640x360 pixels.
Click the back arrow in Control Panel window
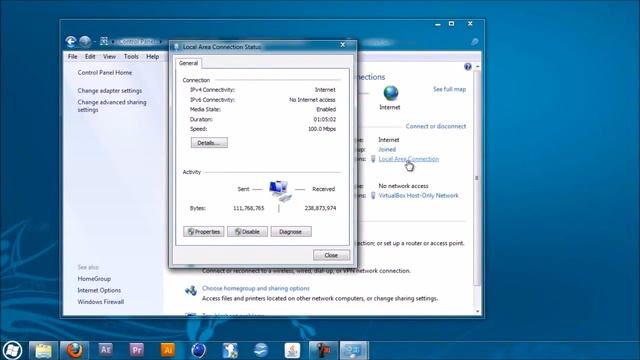click(x=71, y=41)
